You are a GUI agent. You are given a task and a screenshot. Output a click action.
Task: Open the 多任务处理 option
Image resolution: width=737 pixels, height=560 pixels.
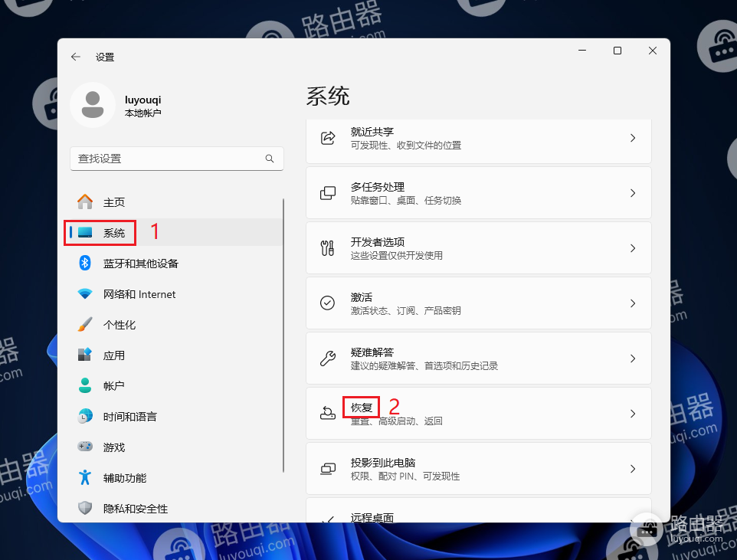(x=479, y=193)
